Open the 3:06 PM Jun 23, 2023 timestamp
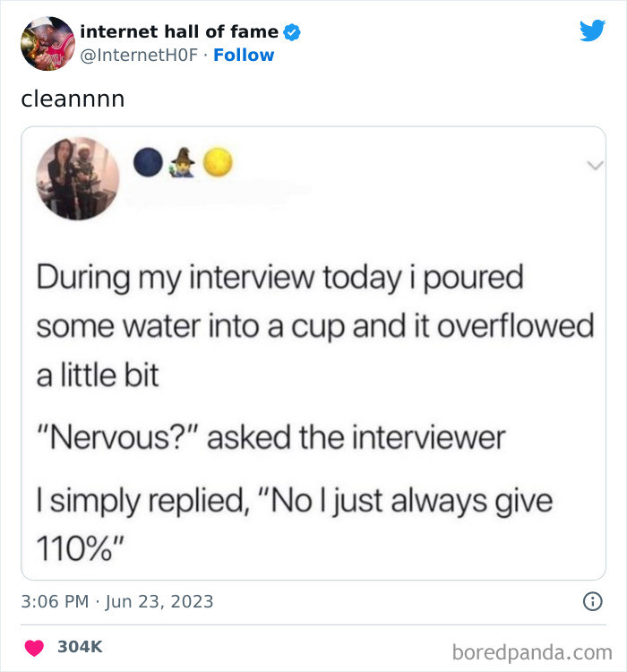 117,601
